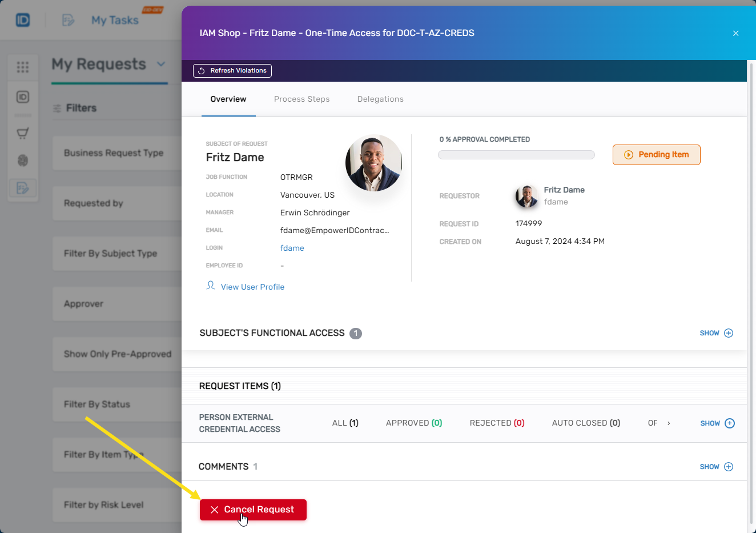Click the fingerprint icon in sidebar
Viewport: 756px width, 533px height.
[23, 161]
